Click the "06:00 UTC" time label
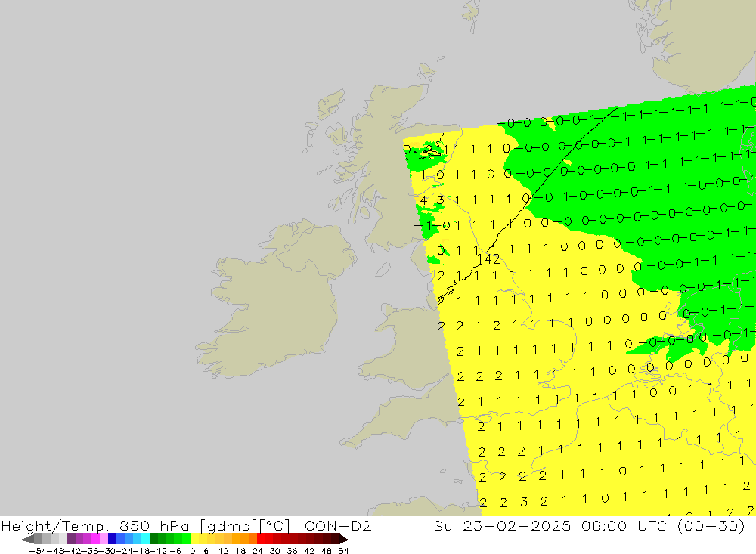The width and height of the screenshot is (756, 554). pos(626,526)
